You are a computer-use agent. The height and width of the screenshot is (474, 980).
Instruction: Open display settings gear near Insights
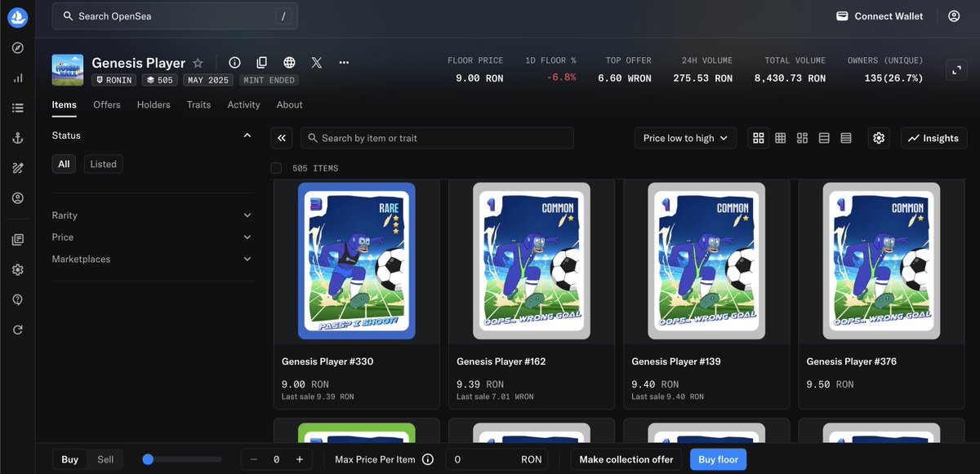879,139
